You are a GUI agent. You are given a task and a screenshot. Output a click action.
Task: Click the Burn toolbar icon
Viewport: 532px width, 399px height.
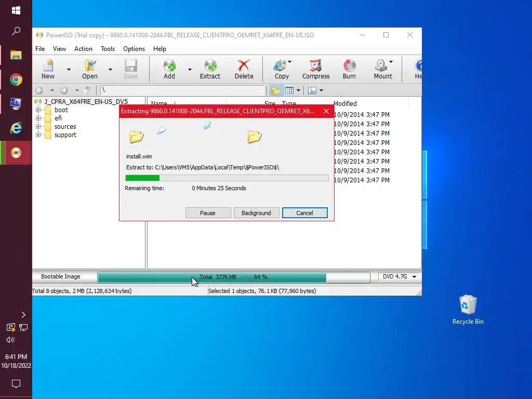click(349, 69)
